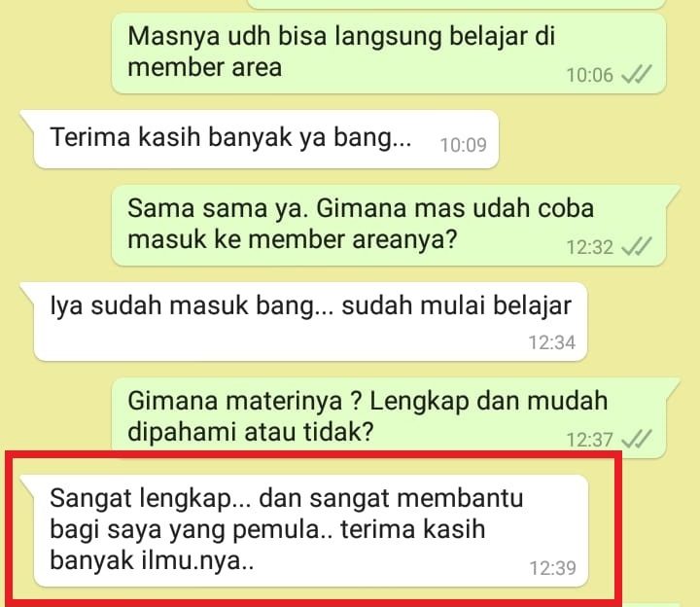Tap the double-check icon beside 12:32
The width and height of the screenshot is (700, 607).
637,246
